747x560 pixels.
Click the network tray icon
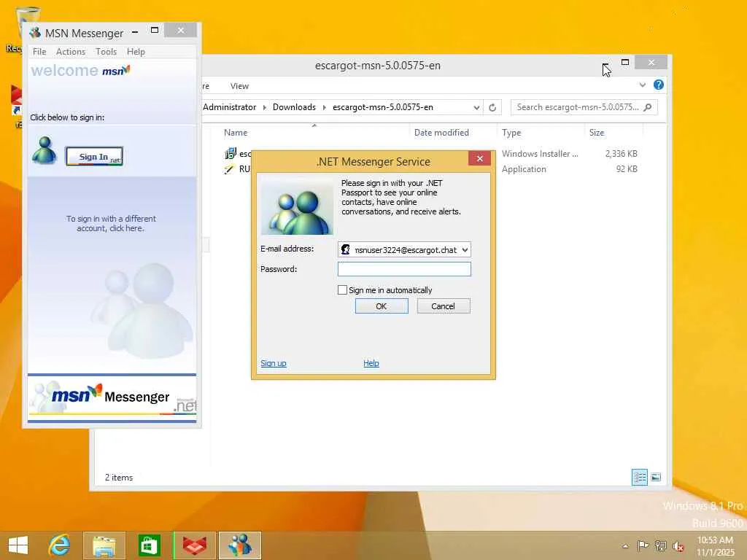tap(660, 545)
